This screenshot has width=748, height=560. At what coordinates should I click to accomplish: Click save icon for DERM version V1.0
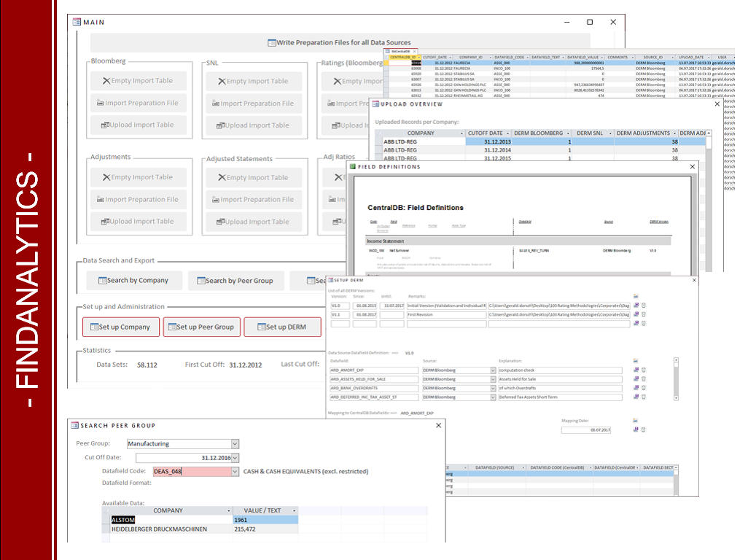(636, 305)
